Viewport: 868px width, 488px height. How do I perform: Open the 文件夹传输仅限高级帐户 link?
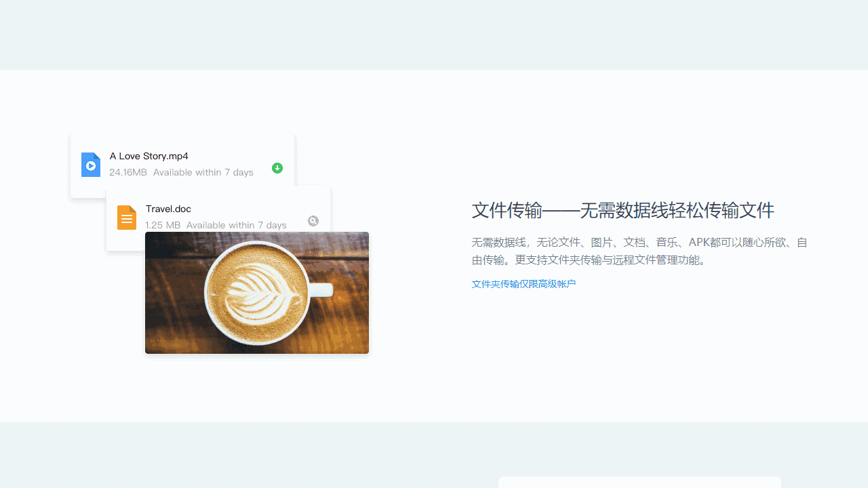click(x=523, y=283)
